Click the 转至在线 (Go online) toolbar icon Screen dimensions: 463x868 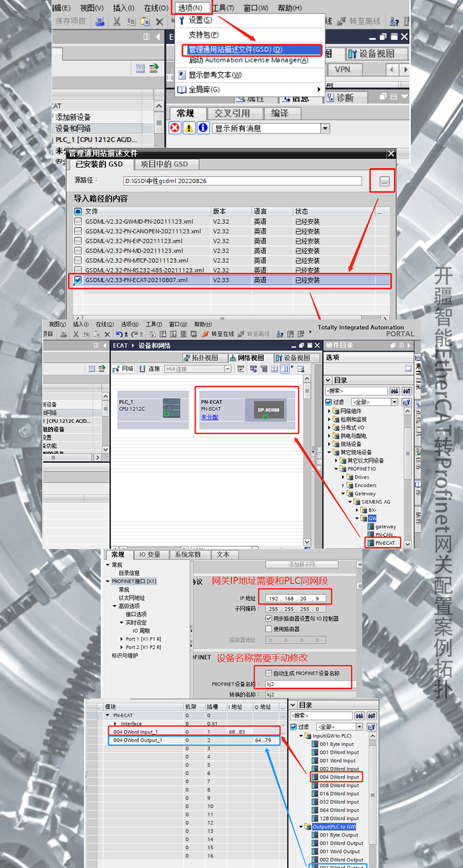204,334
